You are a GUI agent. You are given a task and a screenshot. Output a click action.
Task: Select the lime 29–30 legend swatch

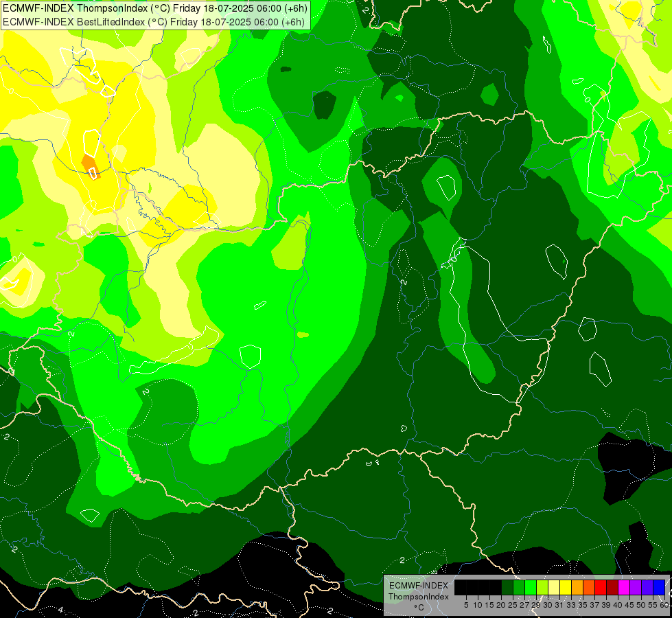coord(542,587)
